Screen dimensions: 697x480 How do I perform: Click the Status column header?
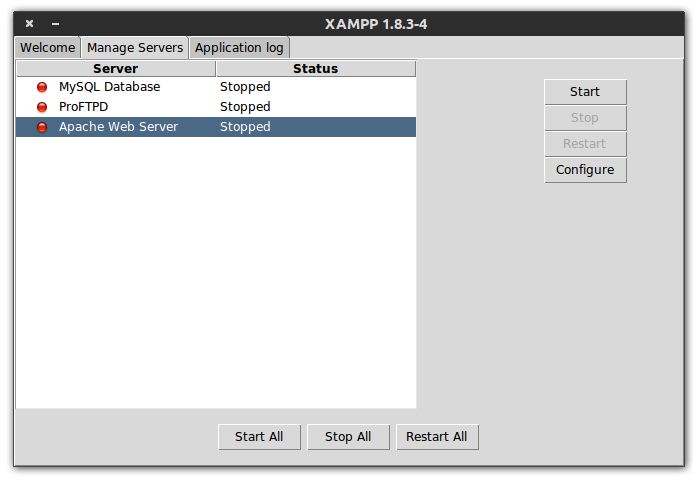[316, 69]
